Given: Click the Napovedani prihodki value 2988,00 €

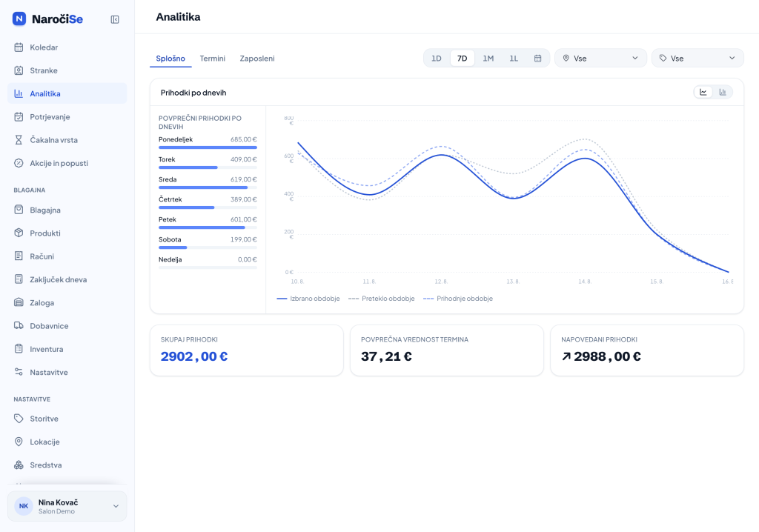Looking at the screenshot, I should [x=601, y=356].
